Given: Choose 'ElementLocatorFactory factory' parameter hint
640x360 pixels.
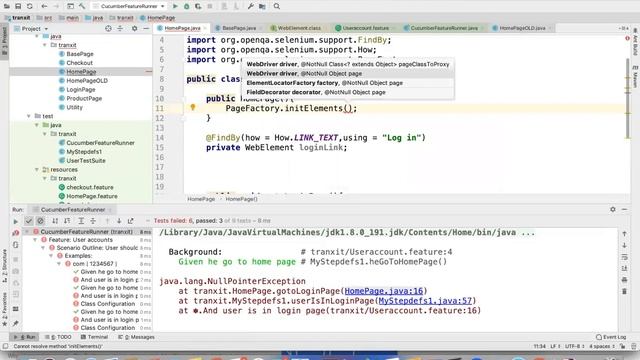Looking at the screenshot, I should [348, 83].
